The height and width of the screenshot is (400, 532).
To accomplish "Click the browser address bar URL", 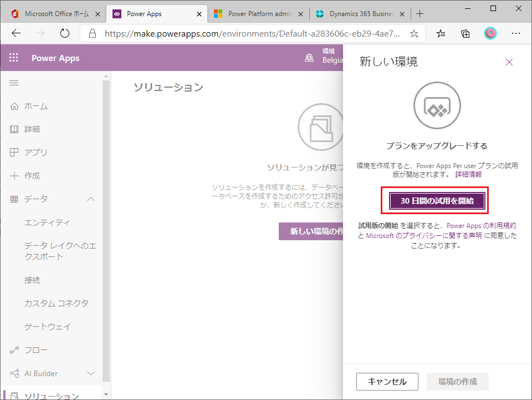I will pyautogui.click(x=252, y=33).
